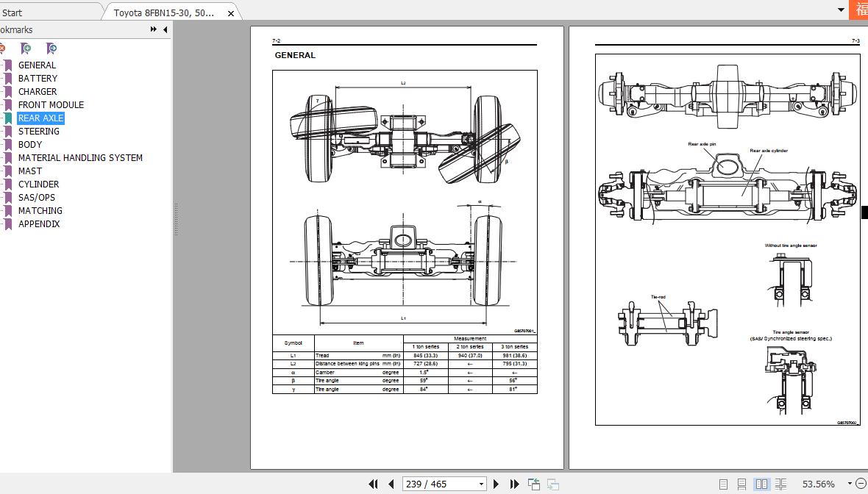Screen dimensions: 868x494
Task: Open the page number dropdown arrow
Action: point(481,484)
